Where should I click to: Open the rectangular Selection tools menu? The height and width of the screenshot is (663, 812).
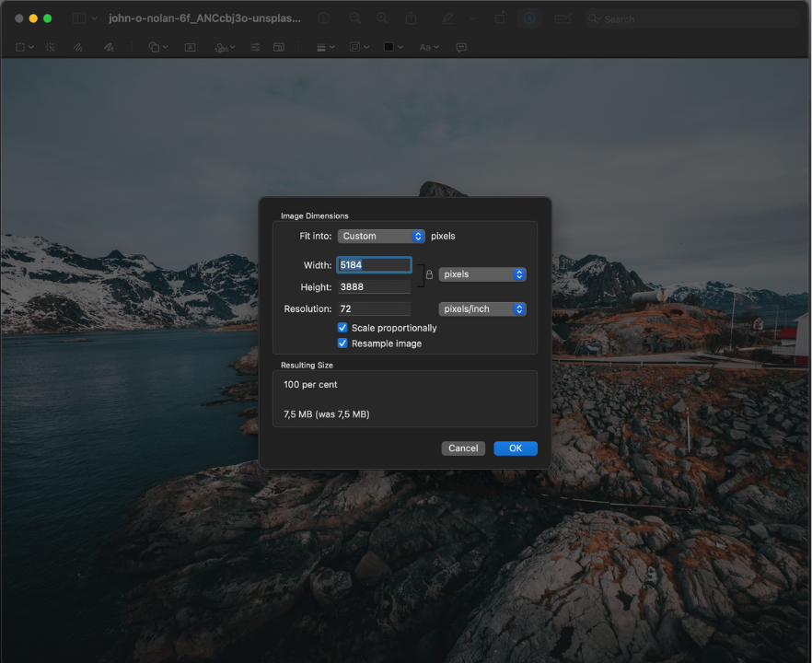(x=24, y=47)
